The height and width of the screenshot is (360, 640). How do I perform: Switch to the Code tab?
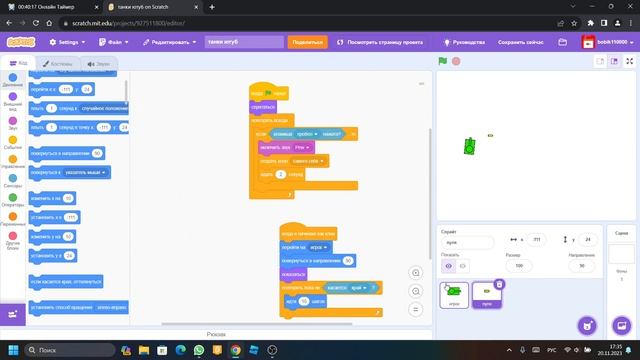(18, 63)
